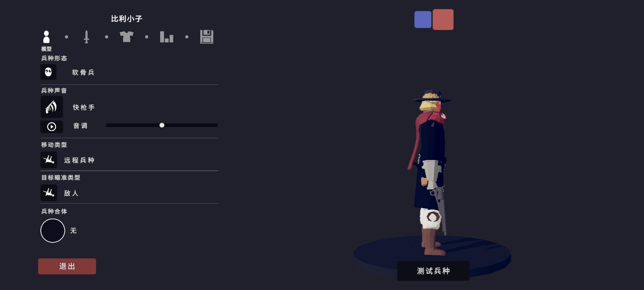Expand the 远程兵种 movement option
644x290 pixels.
pos(79,160)
